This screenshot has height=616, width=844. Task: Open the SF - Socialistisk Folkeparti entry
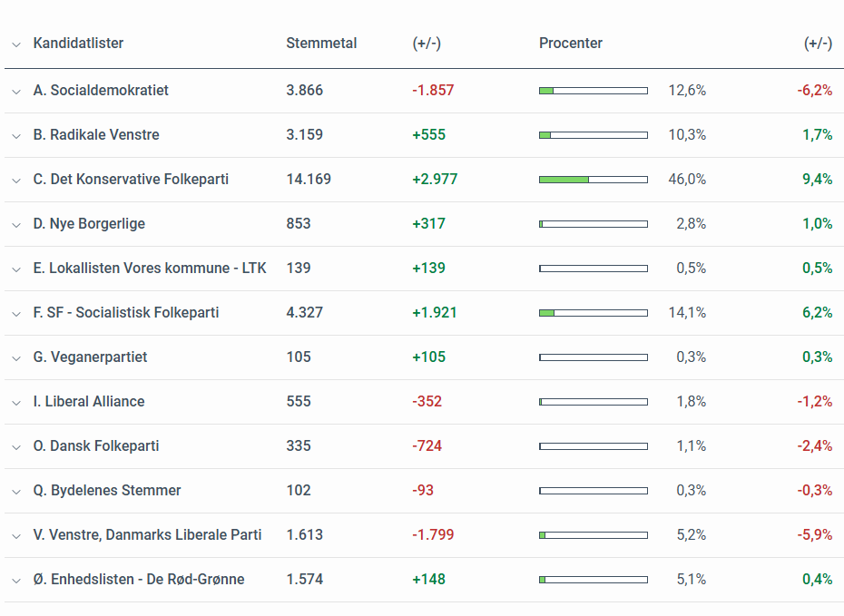126,313
